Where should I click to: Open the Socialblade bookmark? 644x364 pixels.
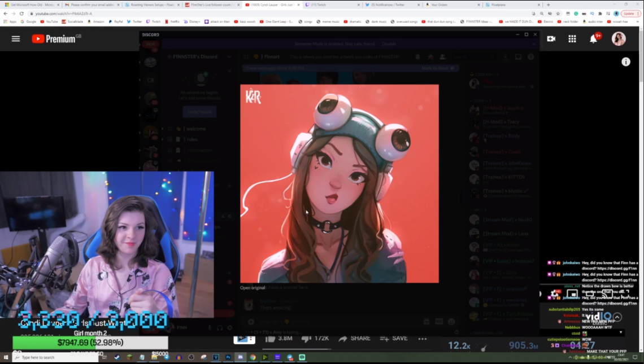coord(73,21)
